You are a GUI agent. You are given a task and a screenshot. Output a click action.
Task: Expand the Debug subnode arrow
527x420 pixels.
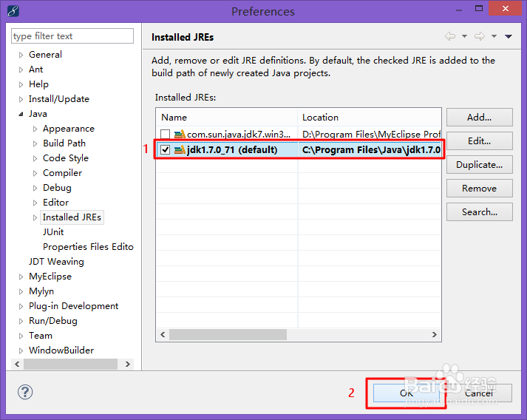[x=35, y=188]
